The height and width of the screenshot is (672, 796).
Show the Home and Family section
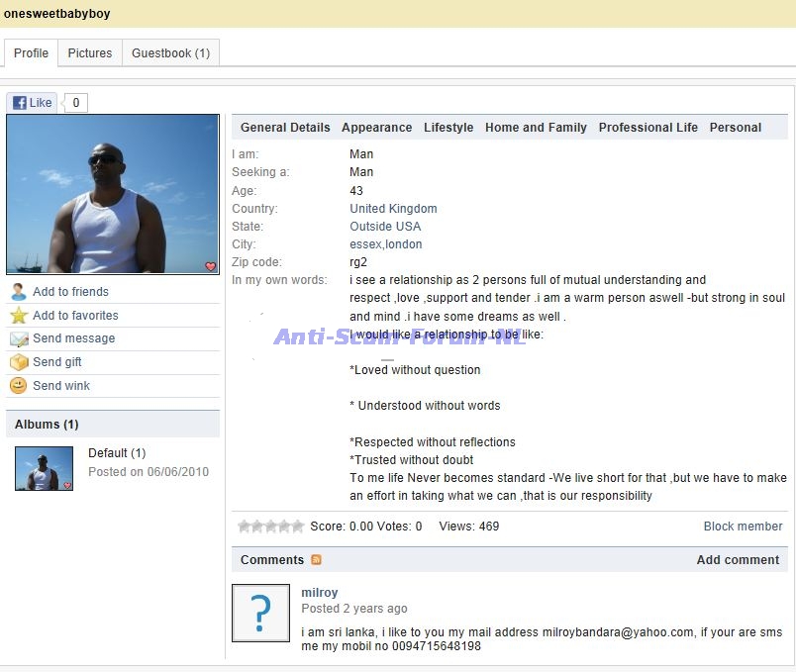[536, 128]
